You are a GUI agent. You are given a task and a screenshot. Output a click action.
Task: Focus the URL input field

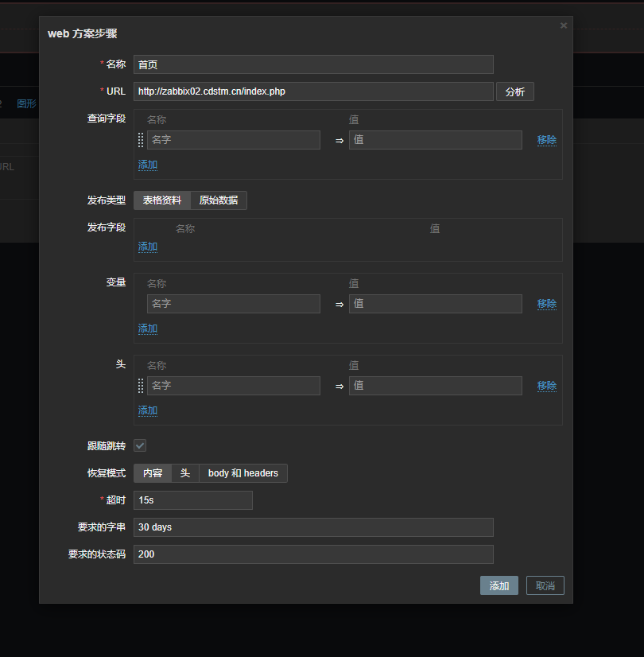click(313, 91)
